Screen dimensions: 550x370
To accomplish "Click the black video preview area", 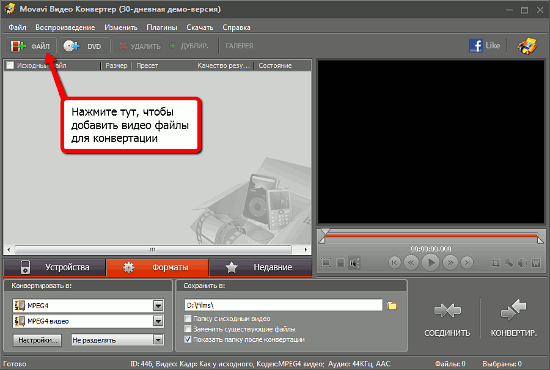I will click(431, 142).
